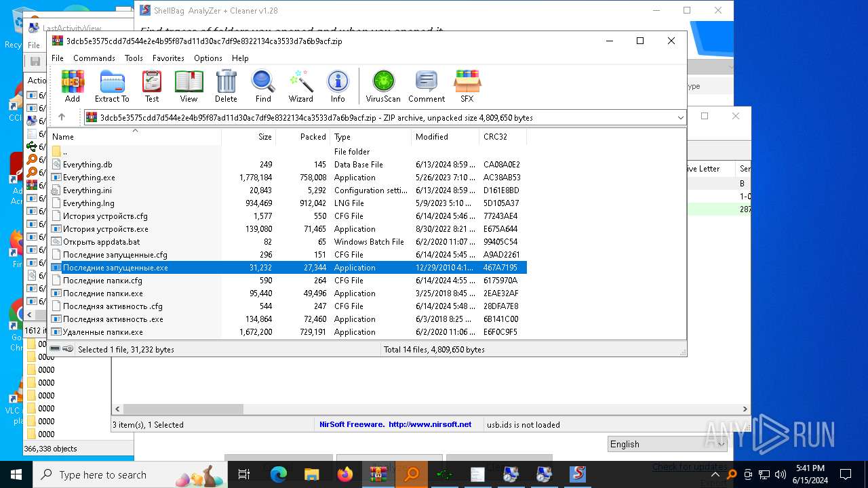Viewport: 868px width, 488px height.
Task: Select Everything.ini file row
Action: pyautogui.click(x=288, y=190)
